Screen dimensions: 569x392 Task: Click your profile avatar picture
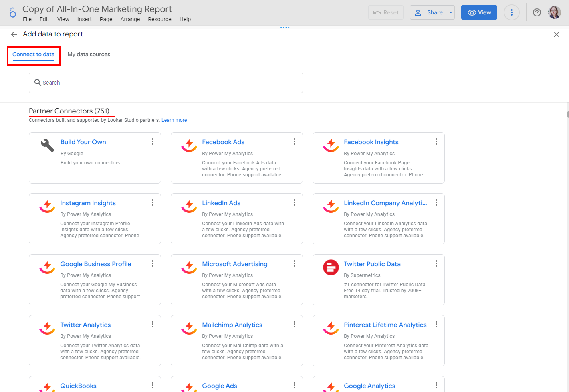[554, 12]
